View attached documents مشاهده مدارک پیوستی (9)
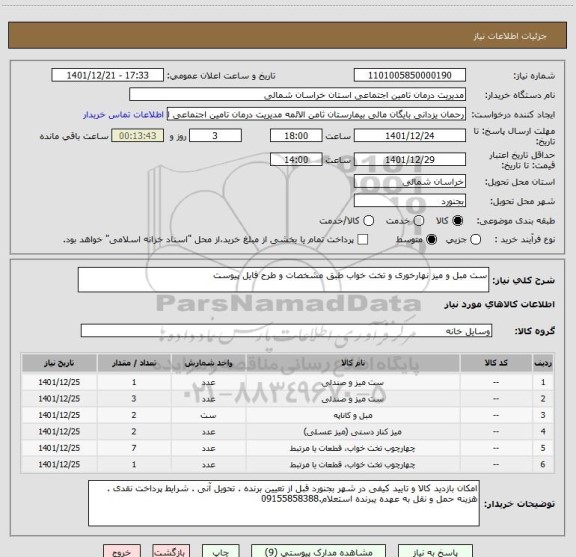 click(x=318, y=552)
